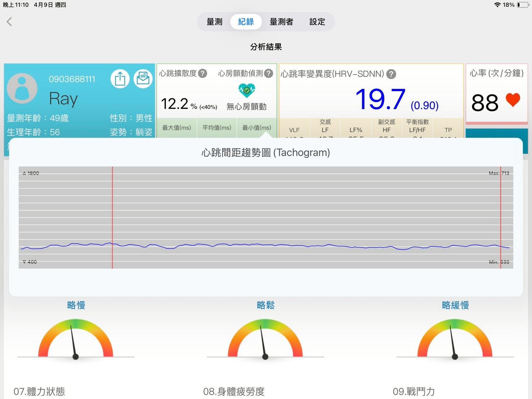The height and width of the screenshot is (399, 532).
Task: Tap the green heart check icon
Action: tap(247, 90)
